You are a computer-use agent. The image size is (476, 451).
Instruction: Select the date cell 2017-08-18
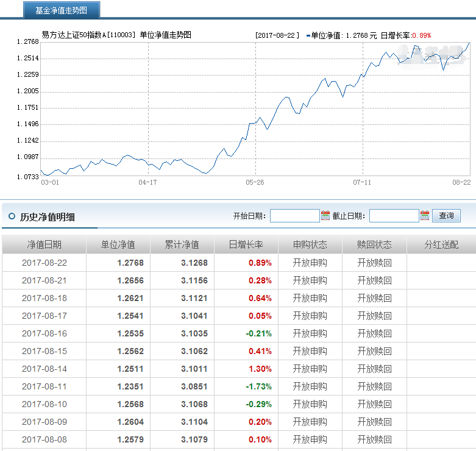point(44,298)
